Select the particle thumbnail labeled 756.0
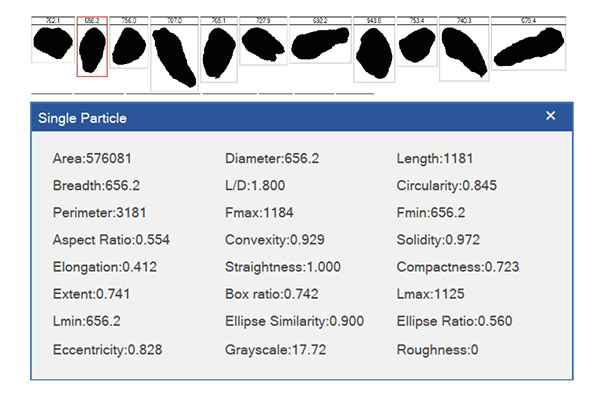This screenshot has height=396, width=600. [x=129, y=42]
